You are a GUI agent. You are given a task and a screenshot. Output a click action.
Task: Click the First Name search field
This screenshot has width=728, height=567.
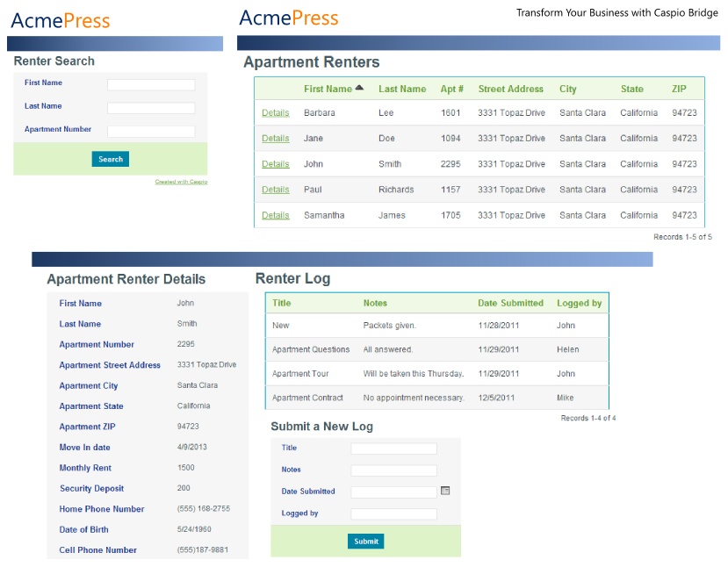pos(151,85)
